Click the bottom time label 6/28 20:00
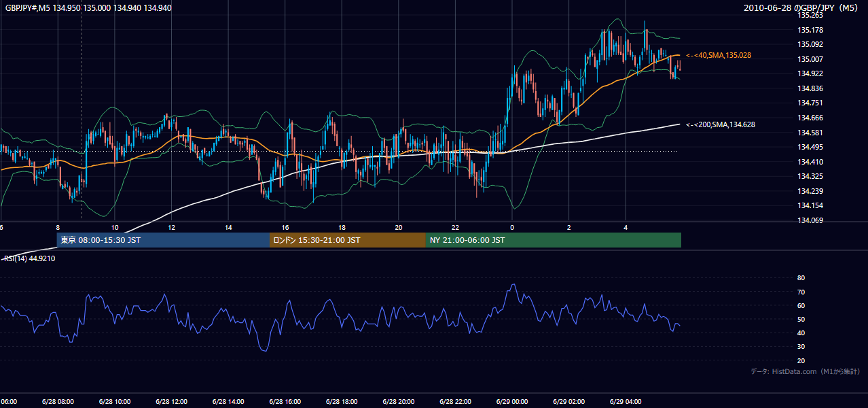Image resolution: width=868 pixels, height=408 pixels. click(399, 402)
